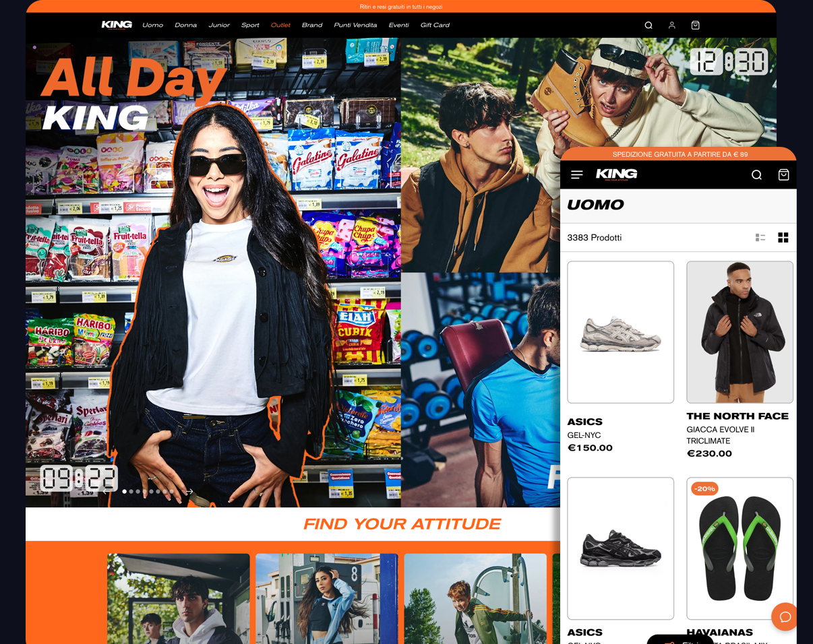Open the user account icon

[x=672, y=25]
